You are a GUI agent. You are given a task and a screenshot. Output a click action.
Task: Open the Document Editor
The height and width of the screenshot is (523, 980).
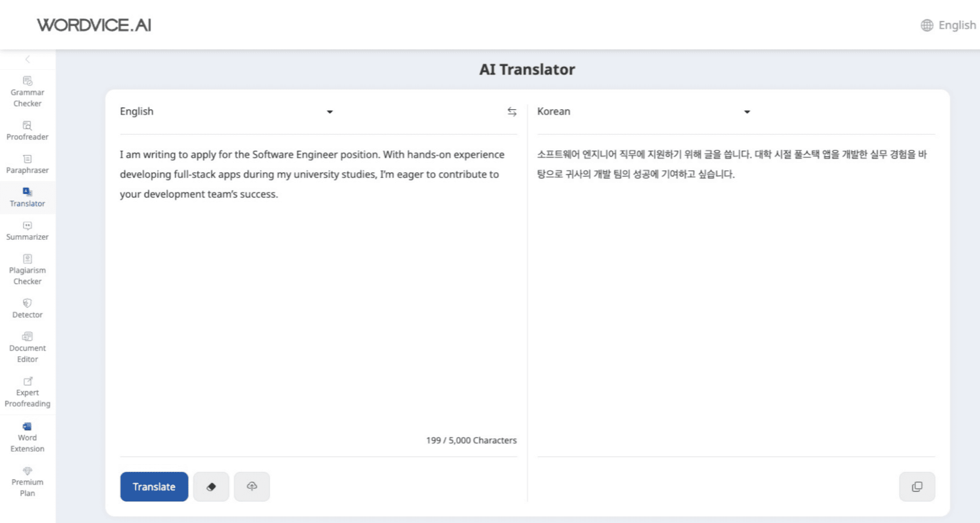27,347
